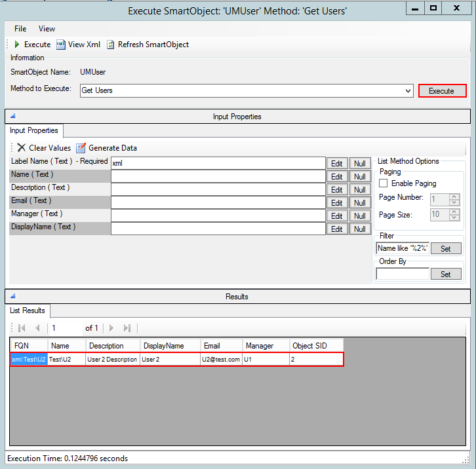
Task: Open the Method to Execute dropdown
Action: pos(408,90)
